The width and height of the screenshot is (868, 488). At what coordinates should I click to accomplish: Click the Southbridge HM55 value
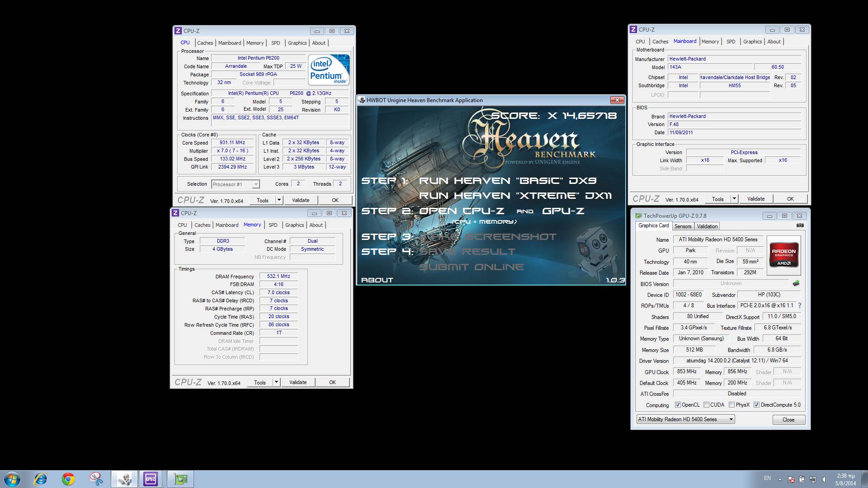click(735, 85)
